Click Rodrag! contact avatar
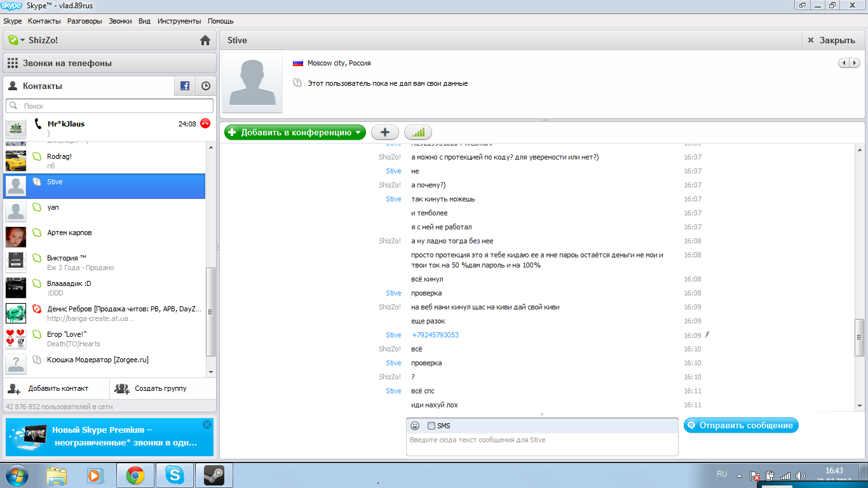Image resolution: width=868 pixels, height=488 pixels. (16, 161)
